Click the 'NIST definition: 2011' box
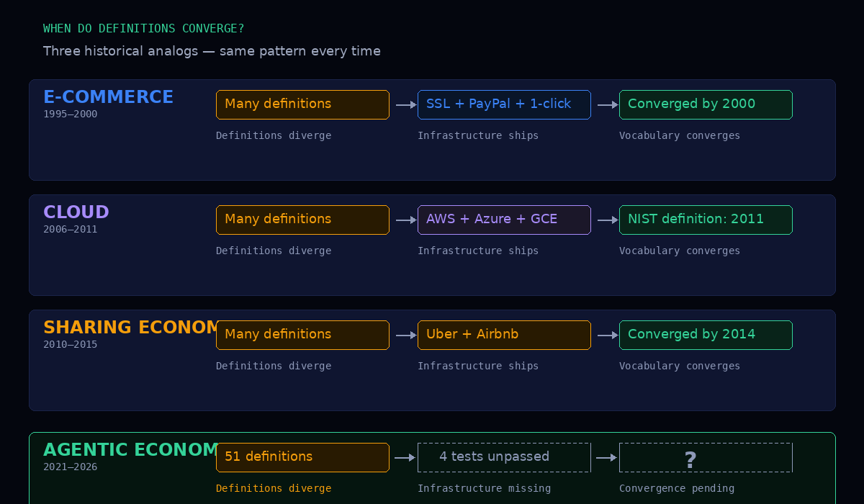The image size is (864, 504). (706, 220)
